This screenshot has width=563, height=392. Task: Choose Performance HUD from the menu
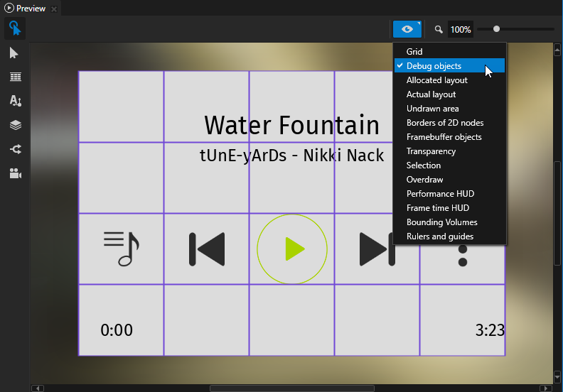(440, 194)
